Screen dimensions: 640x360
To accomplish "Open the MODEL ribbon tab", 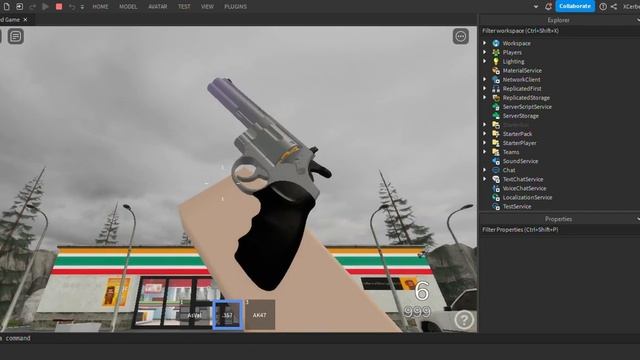I will coord(128,7).
